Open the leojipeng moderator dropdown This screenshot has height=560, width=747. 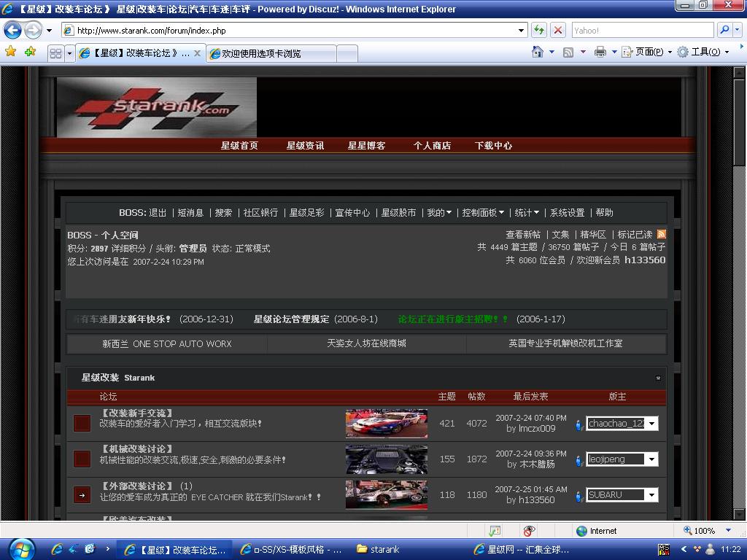(651, 459)
